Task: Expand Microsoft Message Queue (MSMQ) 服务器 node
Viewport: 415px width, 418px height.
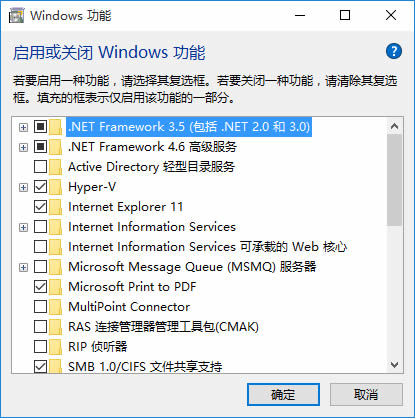Action: pos(23,267)
